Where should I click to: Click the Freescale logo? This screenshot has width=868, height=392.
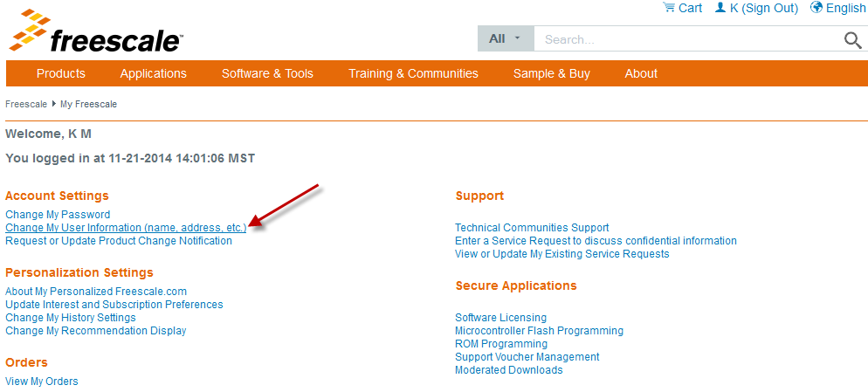(x=94, y=33)
